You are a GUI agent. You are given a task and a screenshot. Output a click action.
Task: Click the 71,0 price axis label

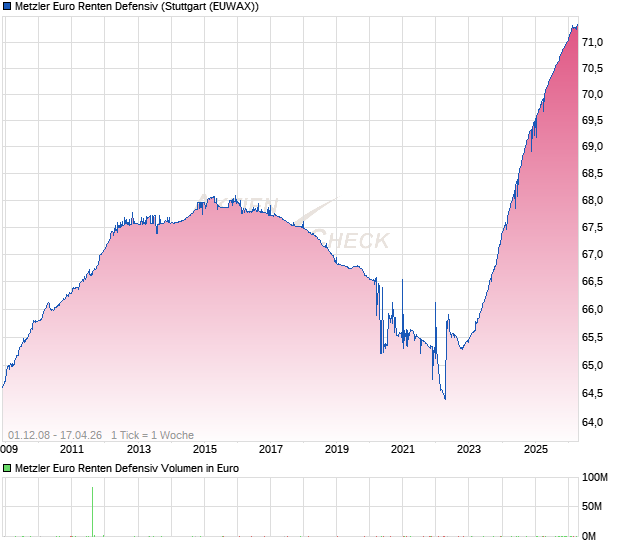(592, 42)
